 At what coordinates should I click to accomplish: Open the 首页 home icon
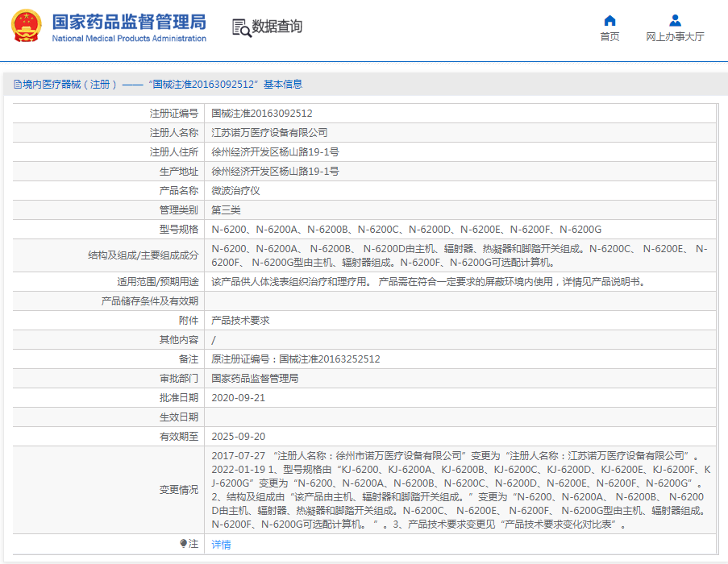pyautogui.click(x=609, y=21)
